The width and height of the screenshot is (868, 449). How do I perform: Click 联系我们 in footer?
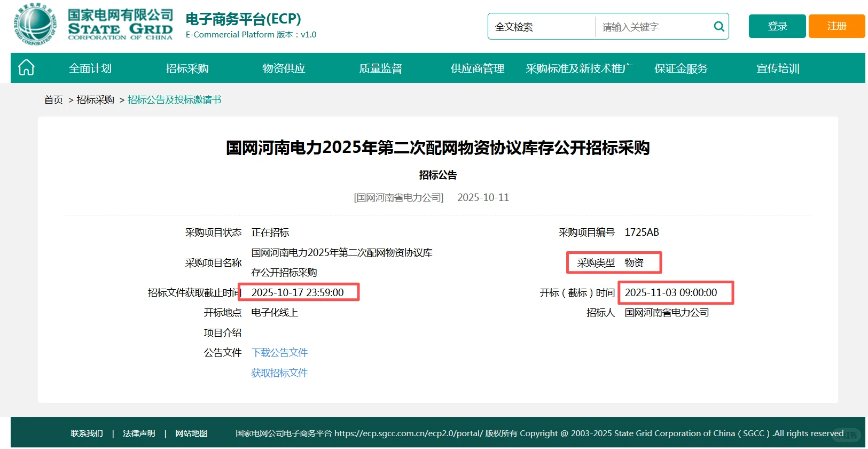tap(87, 433)
